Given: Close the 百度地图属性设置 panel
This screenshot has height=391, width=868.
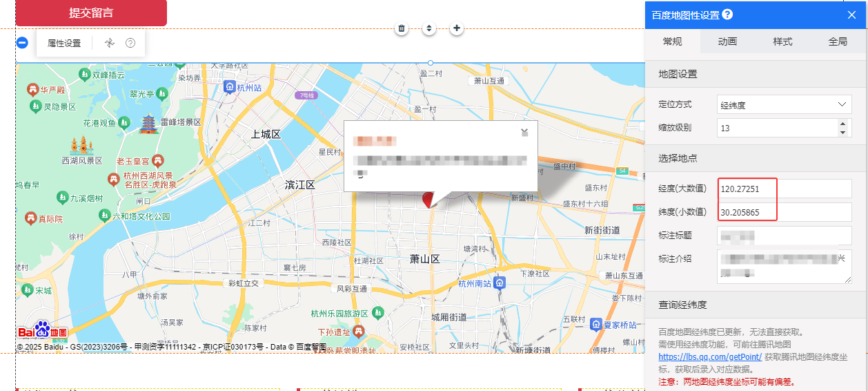Looking at the screenshot, I should [x=851, y=15].
